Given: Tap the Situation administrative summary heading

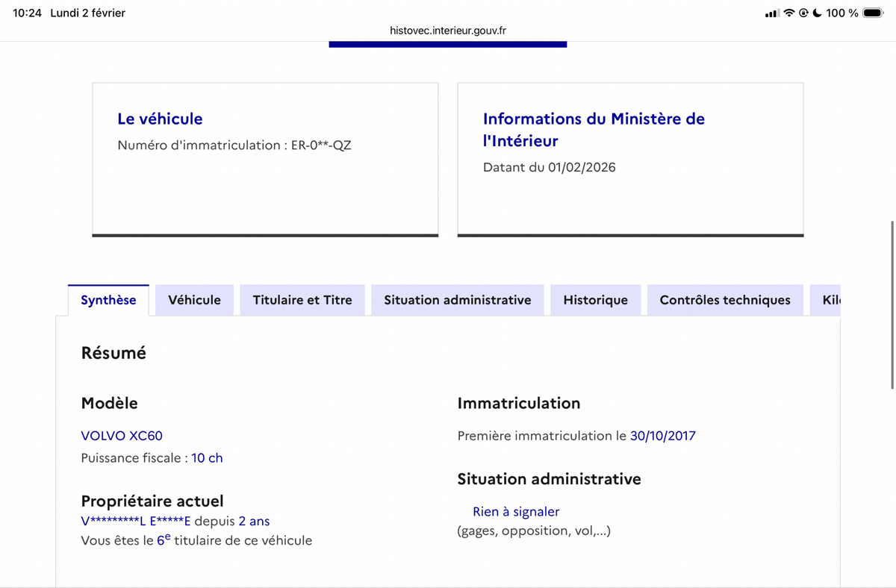Looking at the screenshot, I should click(550, 479).
